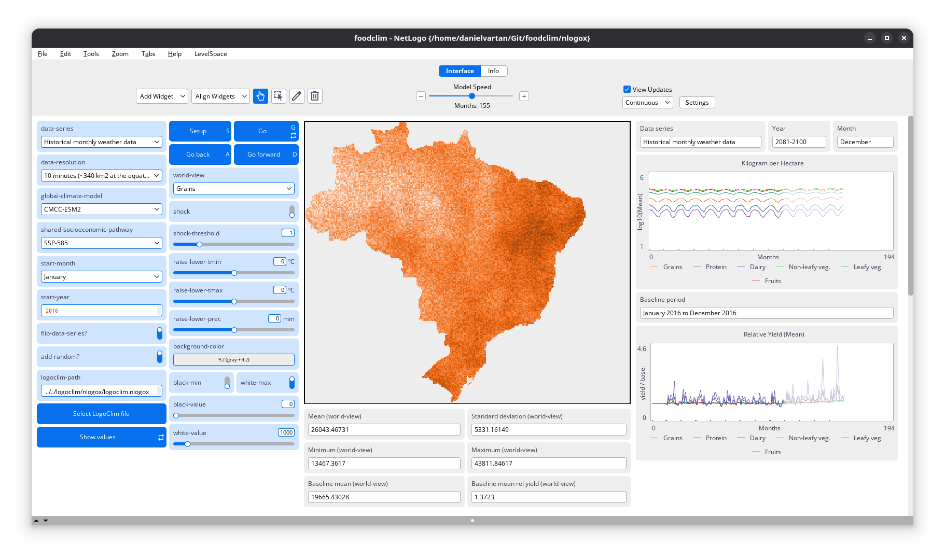The image size is (945, 560).
Task: Click the shock-threshold slider handle
Action: pos(199,244)
